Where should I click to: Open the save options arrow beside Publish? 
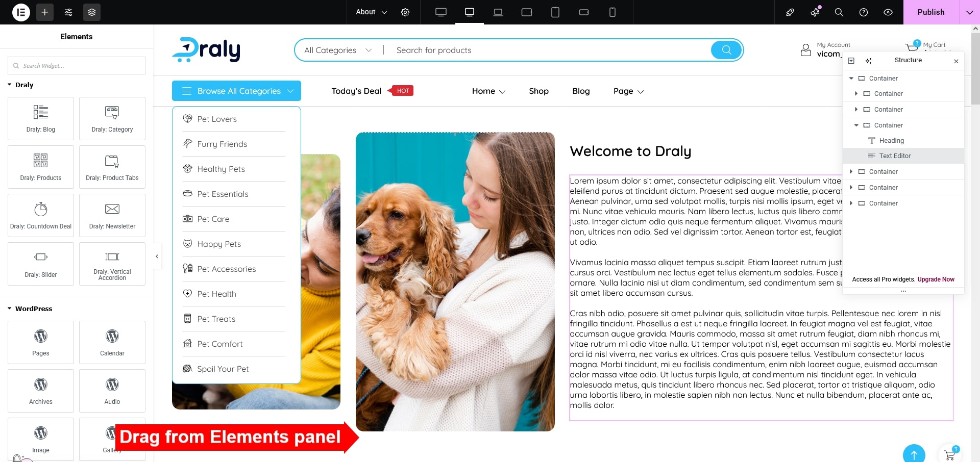(x=969, y=12)
